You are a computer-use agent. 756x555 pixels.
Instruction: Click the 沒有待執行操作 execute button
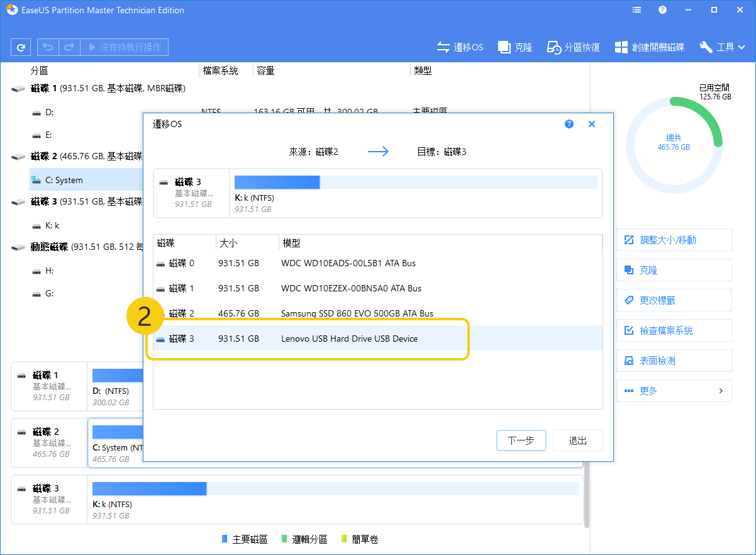click(x=125, y=47)
